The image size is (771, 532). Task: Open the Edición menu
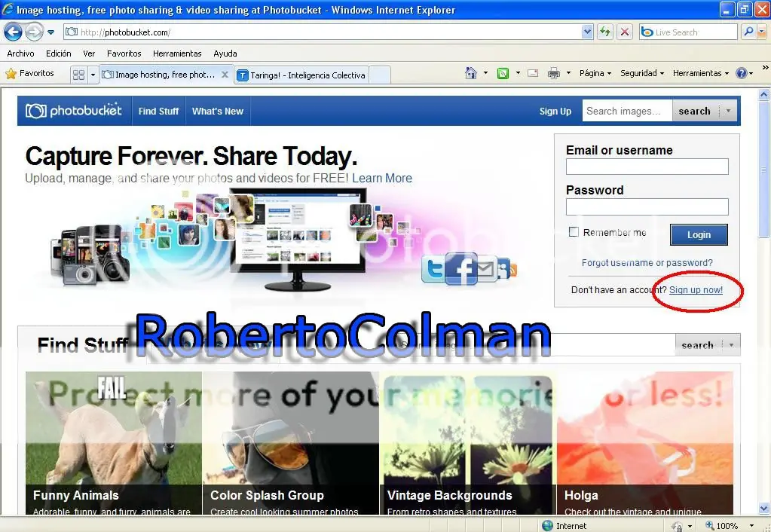(59, 54)
